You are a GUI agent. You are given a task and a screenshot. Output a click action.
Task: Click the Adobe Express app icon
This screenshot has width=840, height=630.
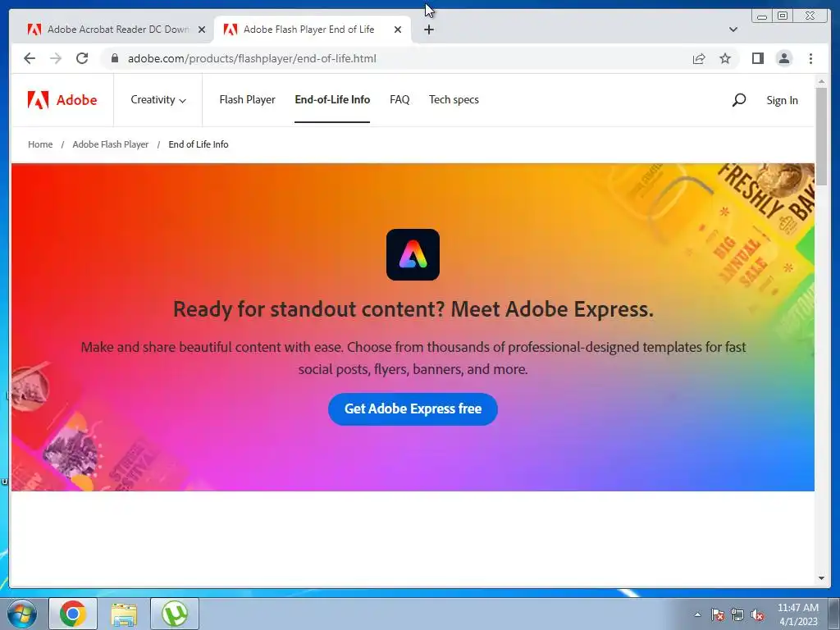[413, 254]
